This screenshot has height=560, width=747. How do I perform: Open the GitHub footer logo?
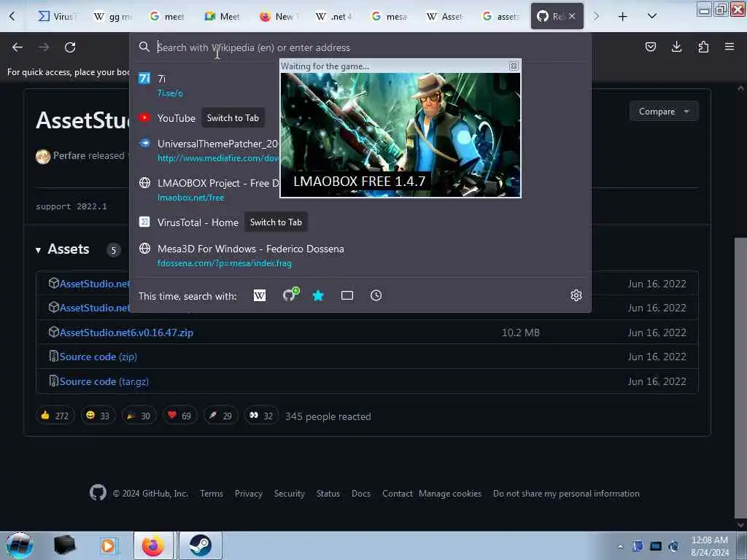click(98, 492)
